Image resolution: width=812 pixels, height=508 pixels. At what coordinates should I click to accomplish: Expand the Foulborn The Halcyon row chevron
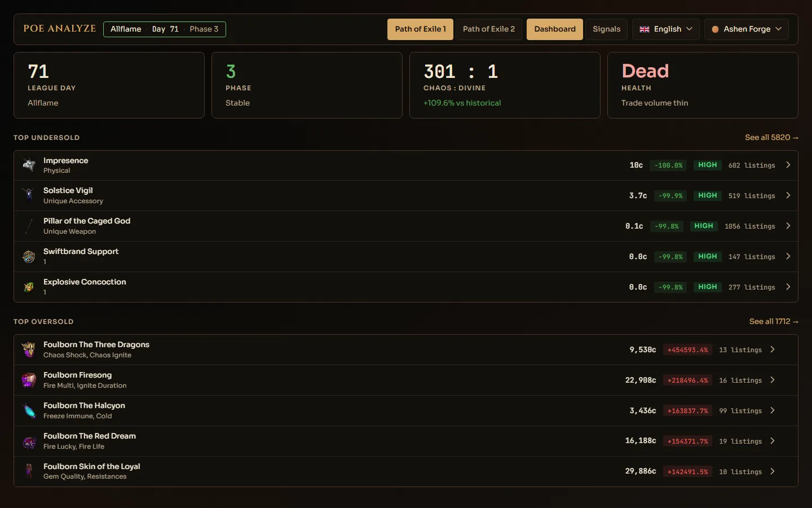point(773,410)
